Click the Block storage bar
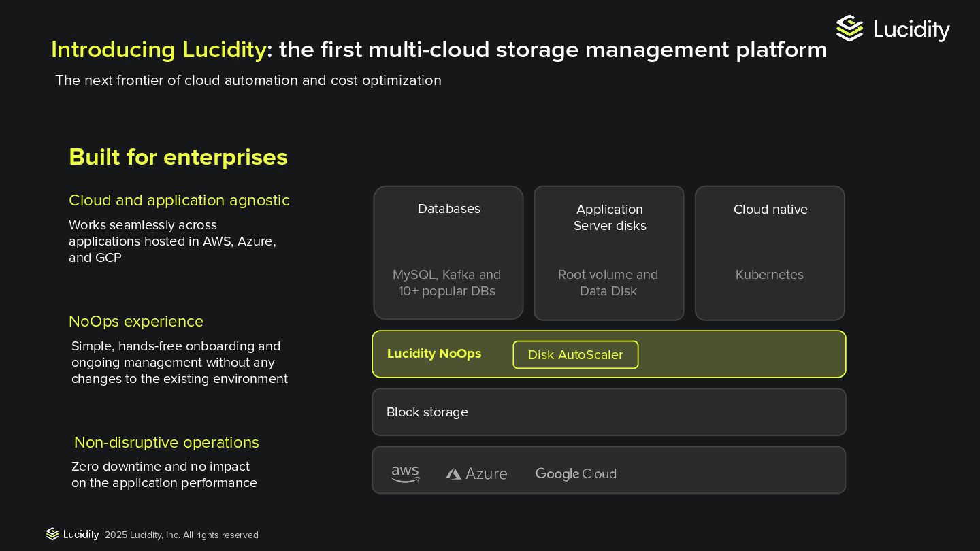 (x=608, y=412)
